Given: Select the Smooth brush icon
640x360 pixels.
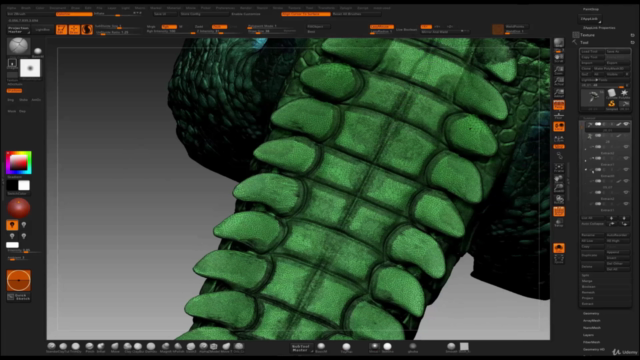Looking at the screenshot, I should (x=451, y=347).
